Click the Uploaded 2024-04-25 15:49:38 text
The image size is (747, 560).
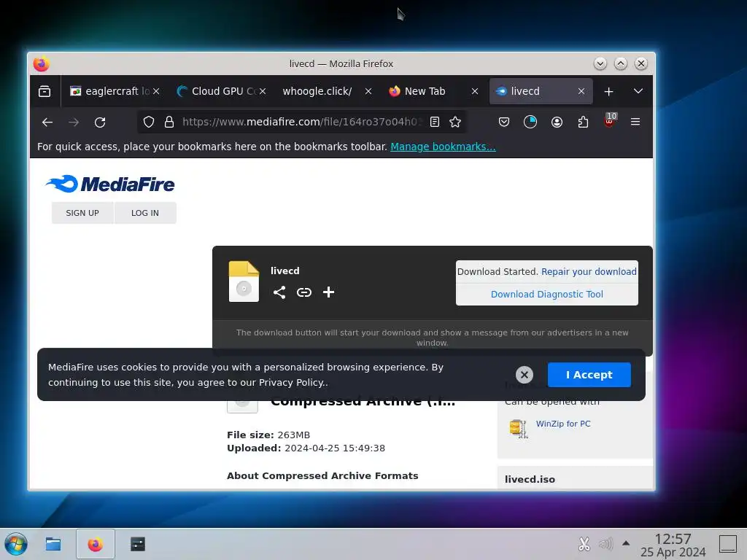306,448
